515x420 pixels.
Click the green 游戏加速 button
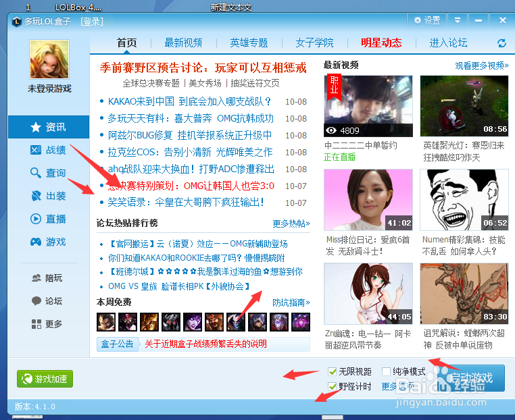pos(45,379)
